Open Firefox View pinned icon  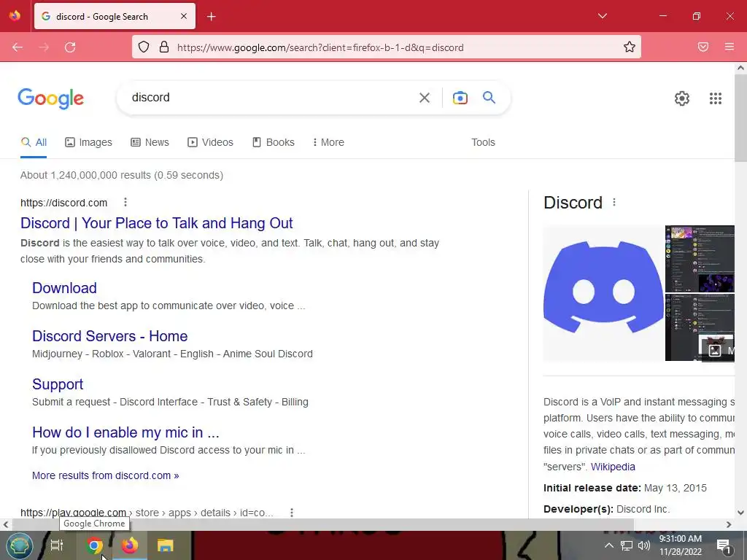15,16
